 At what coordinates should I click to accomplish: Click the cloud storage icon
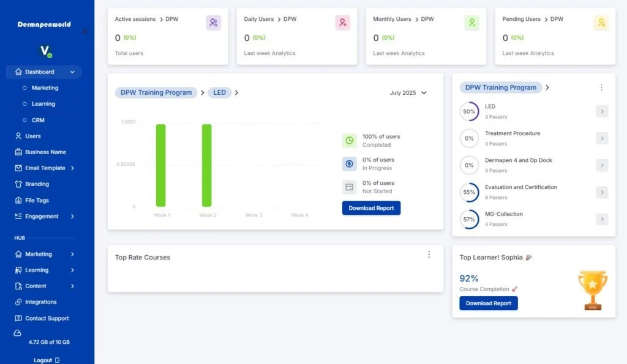click(18, 333)
